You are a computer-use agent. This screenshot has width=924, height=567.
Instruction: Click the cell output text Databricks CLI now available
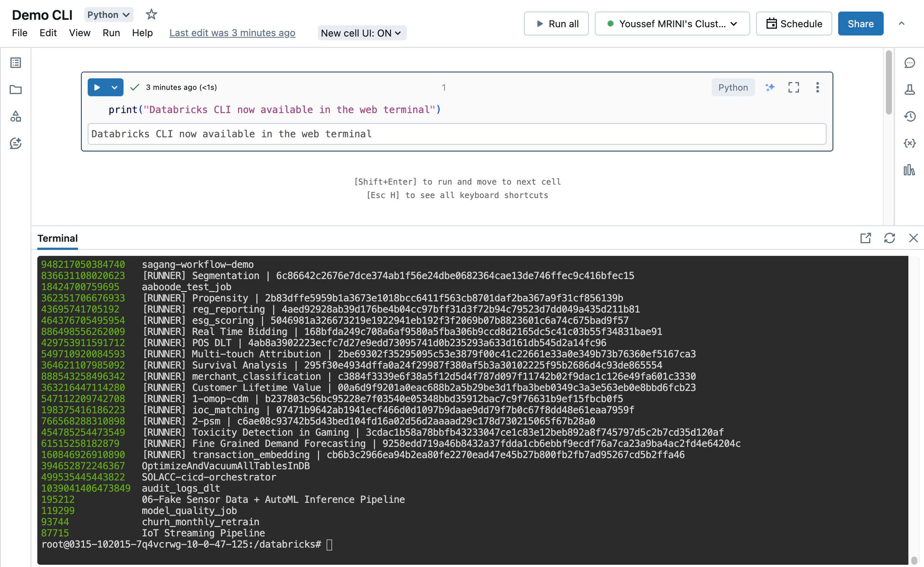[x=231, y=134]
